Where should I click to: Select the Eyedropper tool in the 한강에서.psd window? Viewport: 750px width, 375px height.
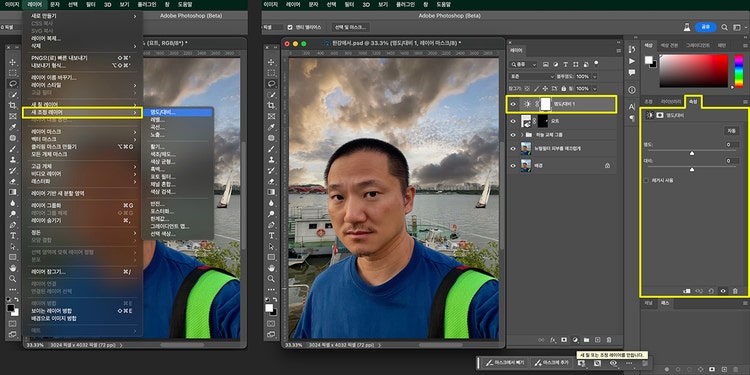[x=271, y=127]
